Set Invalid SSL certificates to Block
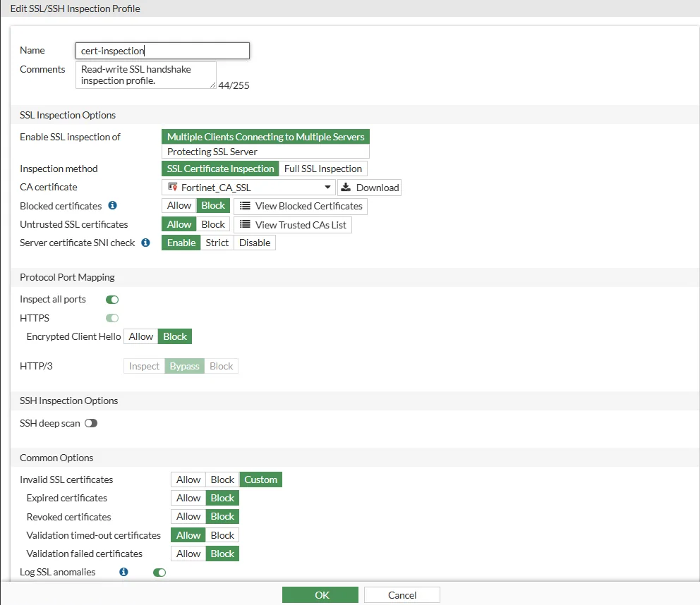 222,479
